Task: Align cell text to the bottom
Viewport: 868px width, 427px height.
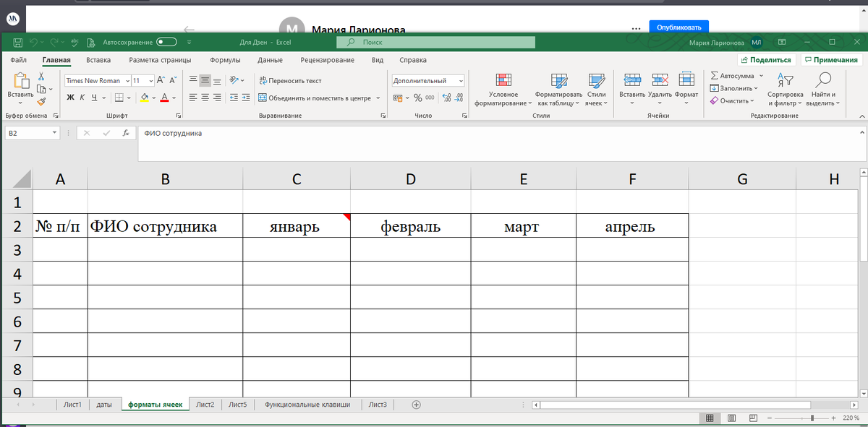Action: click(217, 80)
